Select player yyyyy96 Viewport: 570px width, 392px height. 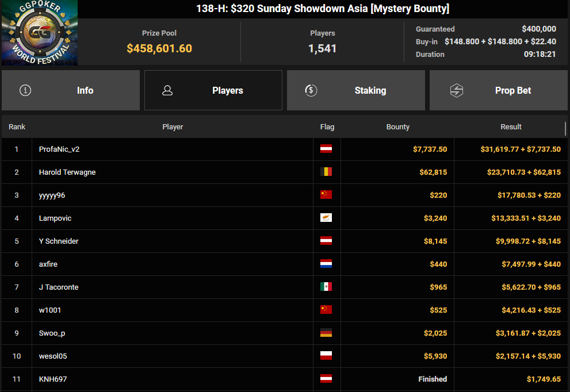[x=52, y=195]
